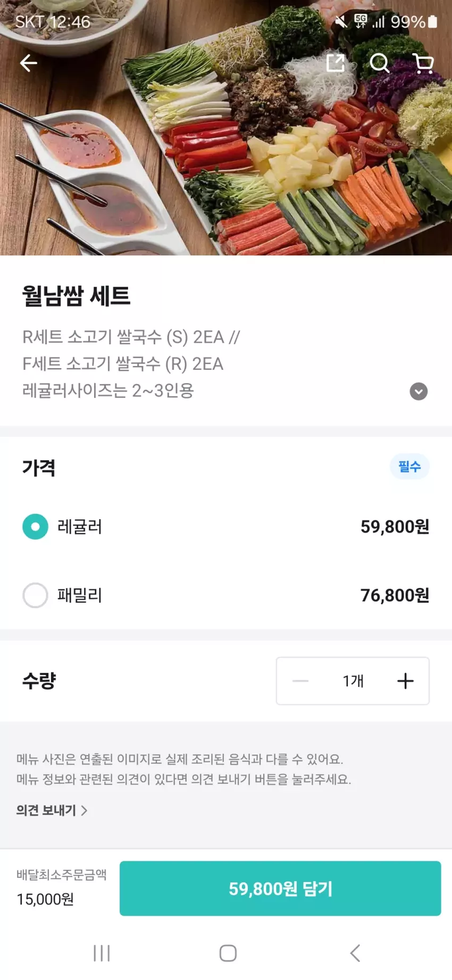Increase quantity with the plus icon
The width and height of the screenshot is (452, 980).
(x=405, y=680)
